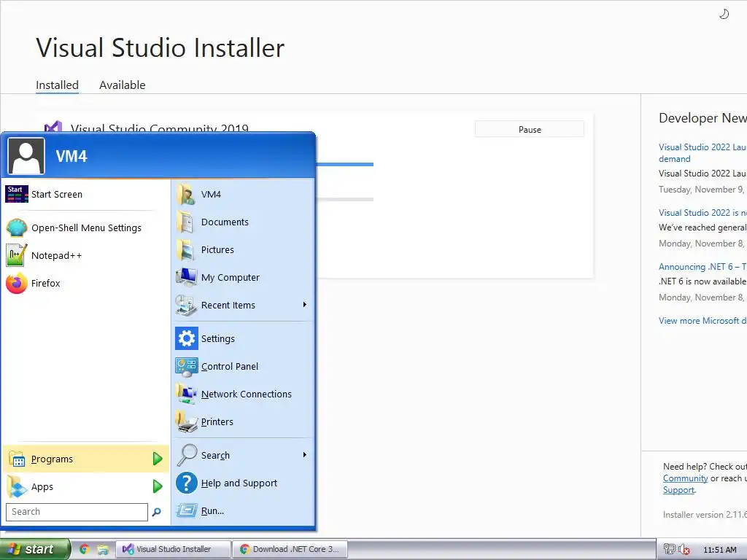Click the VM4 user avatar picture
747x560 pixels.
pos(26,156)
